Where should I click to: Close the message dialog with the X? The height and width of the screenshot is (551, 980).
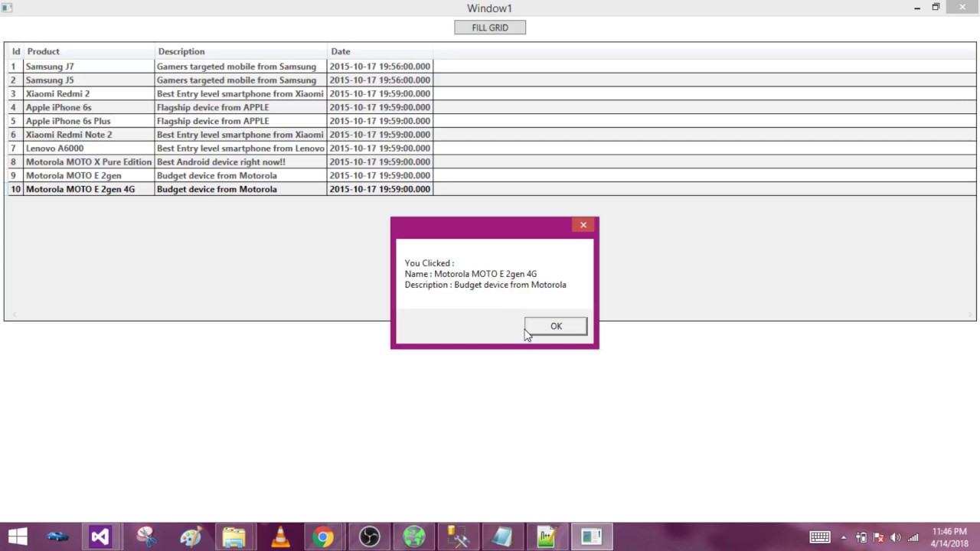[x=583, y=225]
